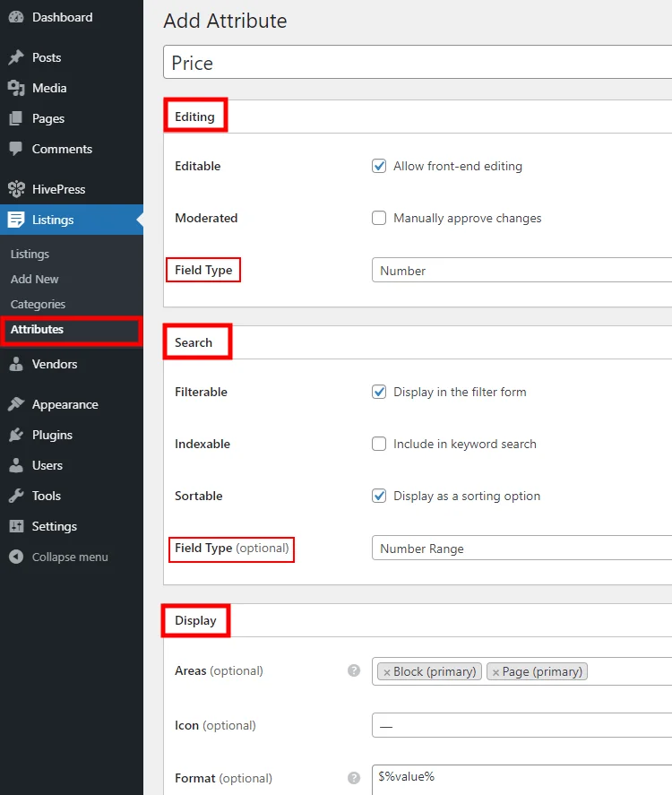
Task: Click the Dashboard gauge icon
Action: click(x=16, y=17)
